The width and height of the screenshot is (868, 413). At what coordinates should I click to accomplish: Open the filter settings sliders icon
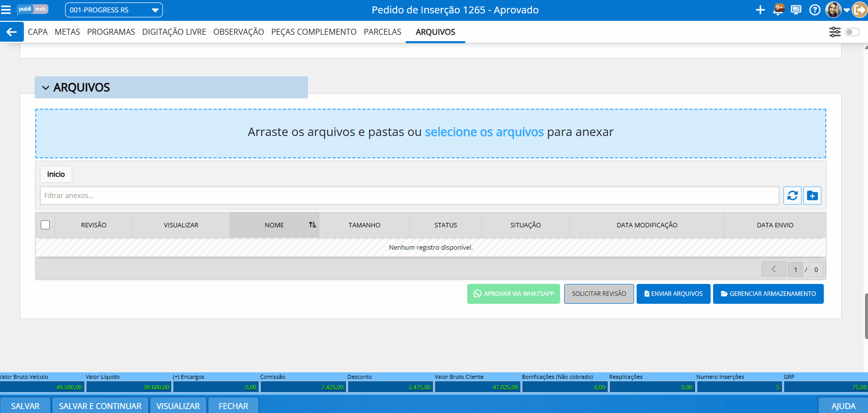835,32
